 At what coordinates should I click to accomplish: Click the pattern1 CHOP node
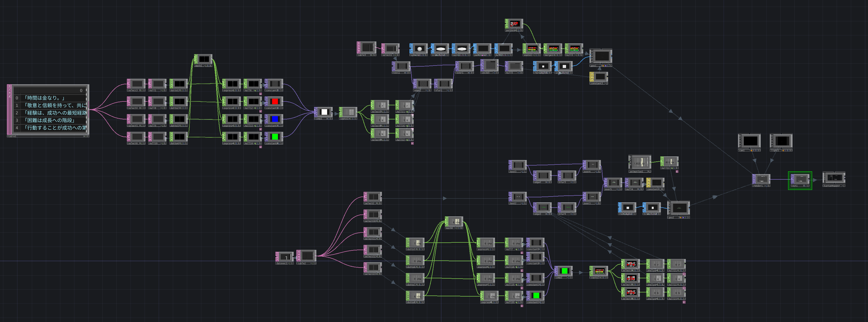[515, 24]
